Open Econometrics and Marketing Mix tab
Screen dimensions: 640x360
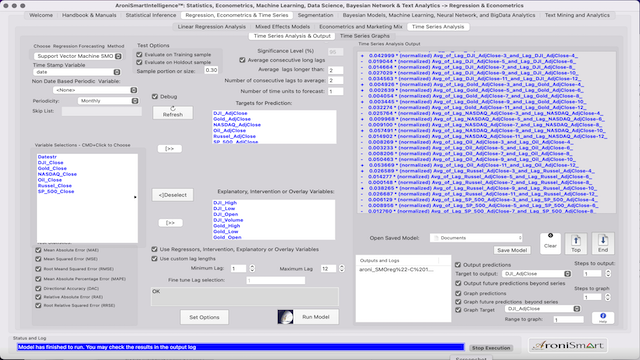click(360, 27)
